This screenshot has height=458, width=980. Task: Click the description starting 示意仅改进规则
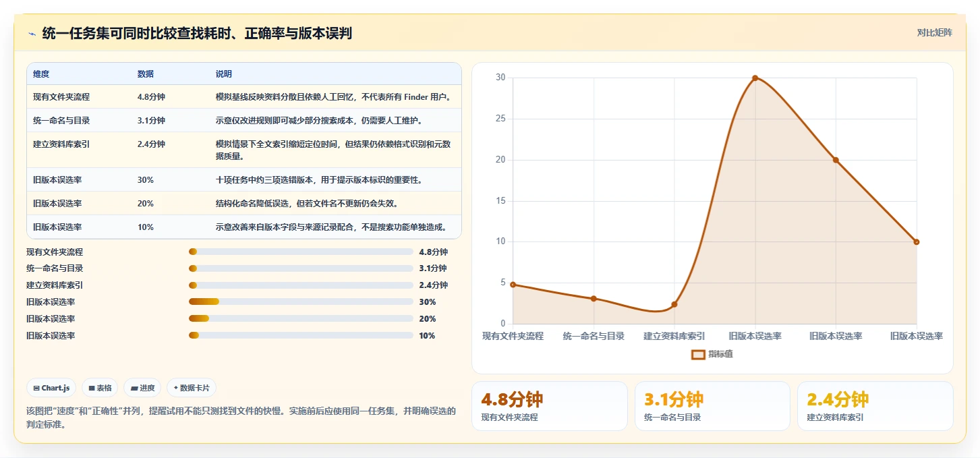point(318,120)
